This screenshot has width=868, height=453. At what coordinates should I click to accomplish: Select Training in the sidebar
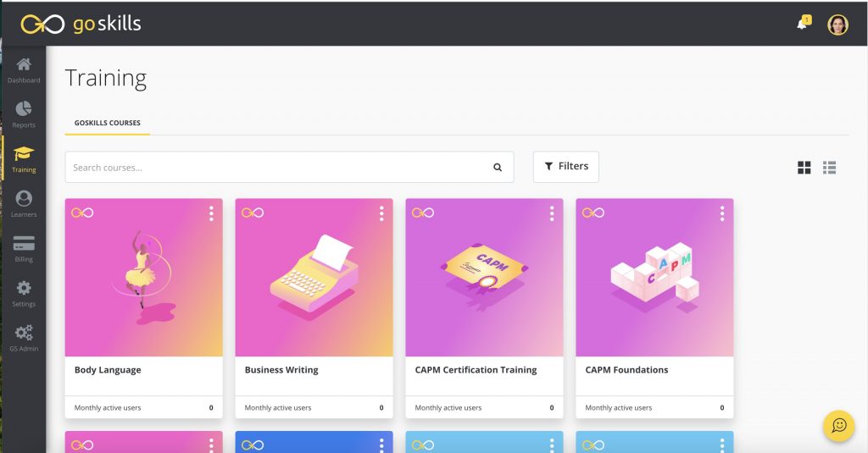(x=24, y=159)
